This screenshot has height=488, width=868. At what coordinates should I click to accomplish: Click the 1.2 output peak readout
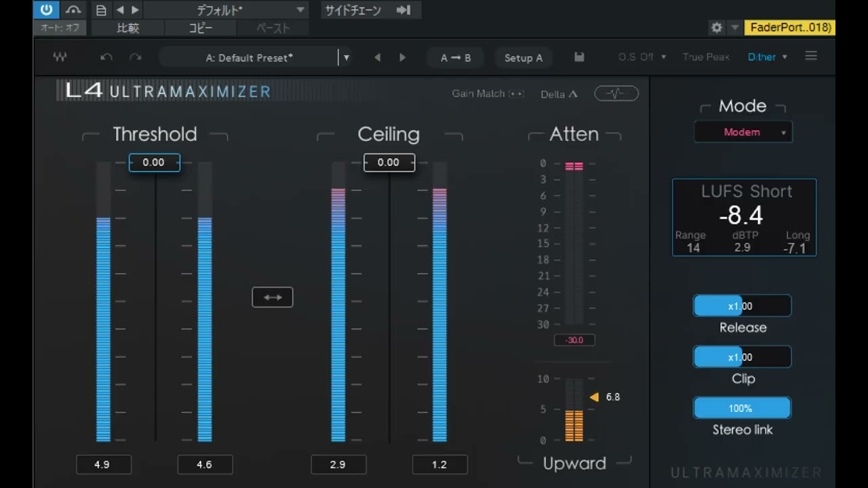pyautogui.click(x=440, y=464)
